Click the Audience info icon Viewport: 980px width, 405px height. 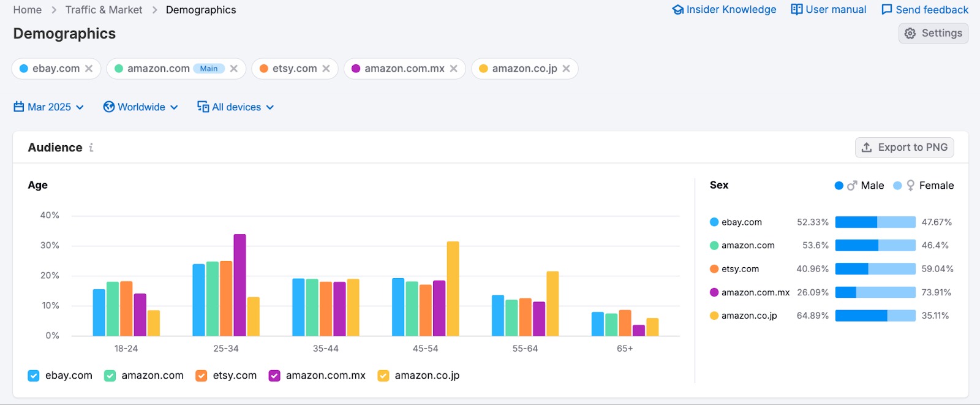[91, 148]
